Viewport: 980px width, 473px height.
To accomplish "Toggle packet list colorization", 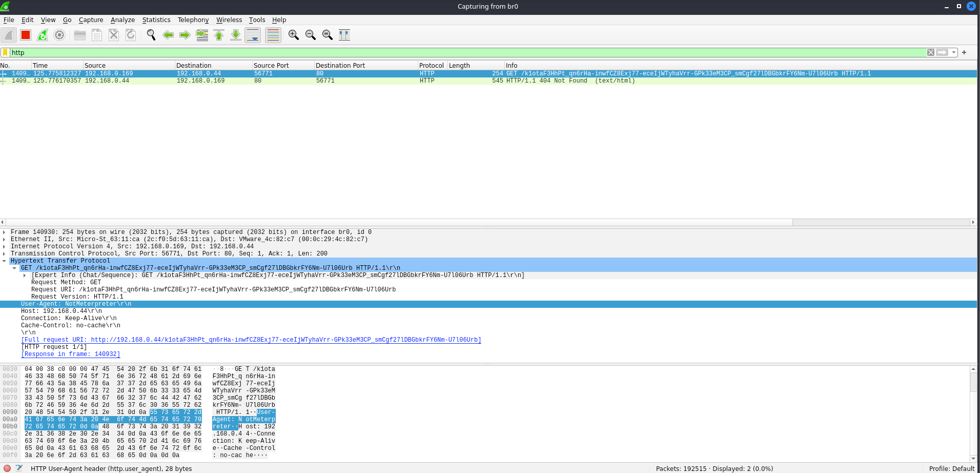I will (273, 35).
